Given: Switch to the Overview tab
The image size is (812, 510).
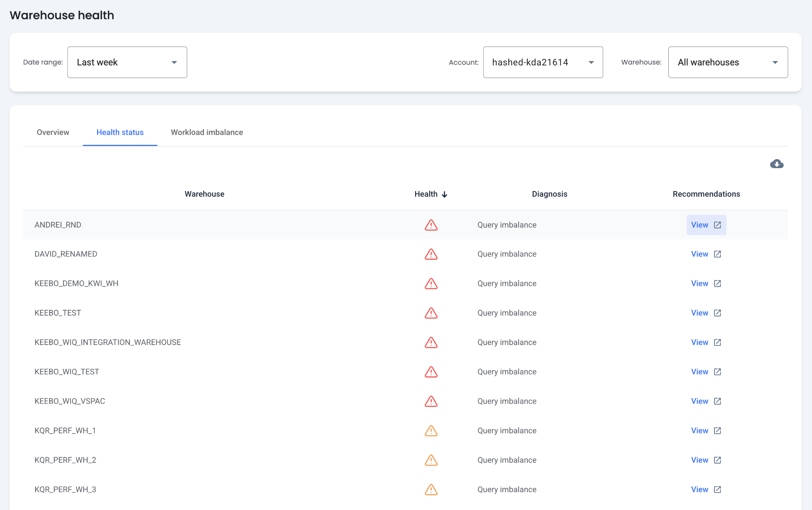Looking at the screenshot, I should point(53,132).
